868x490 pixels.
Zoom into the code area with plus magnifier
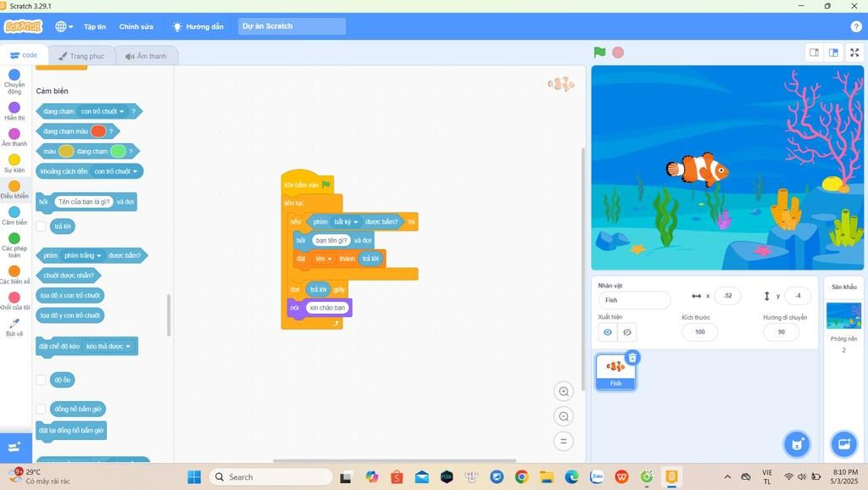point(564,391)
